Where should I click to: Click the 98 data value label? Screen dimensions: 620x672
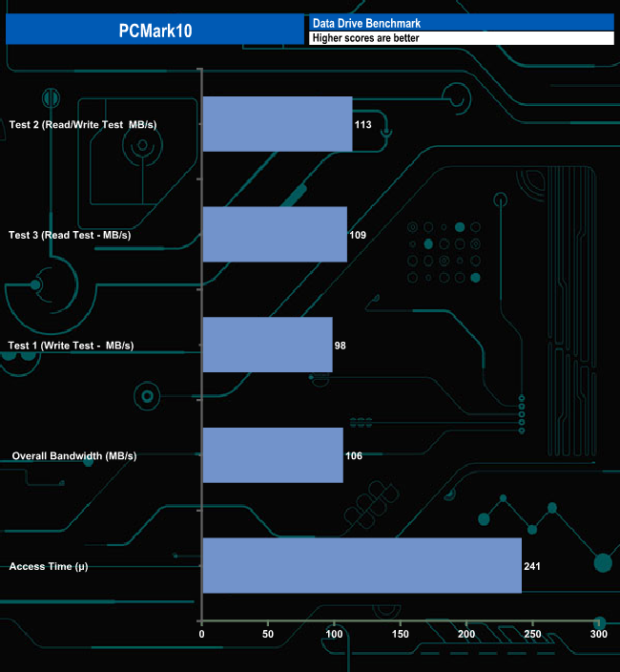click(341, 346)
